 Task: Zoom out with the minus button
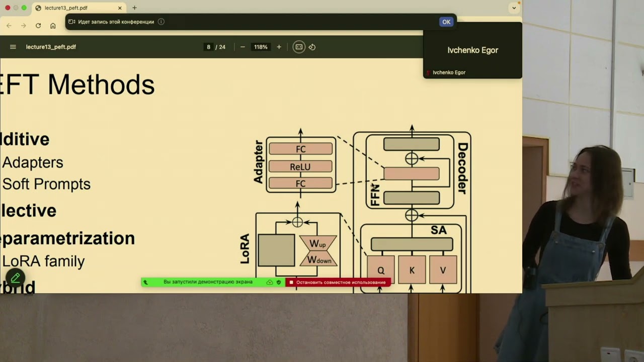coord(243,47)
